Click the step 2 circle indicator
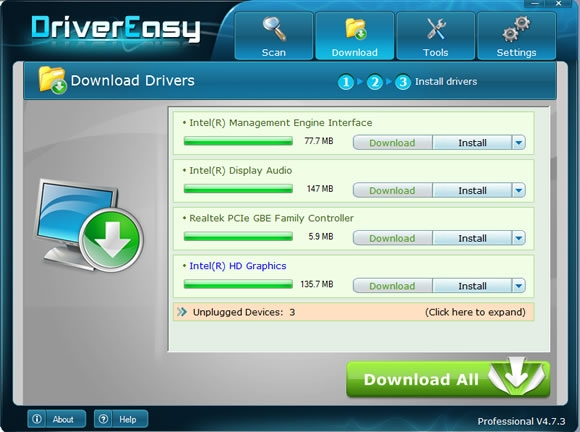 [x=374, y=82]
